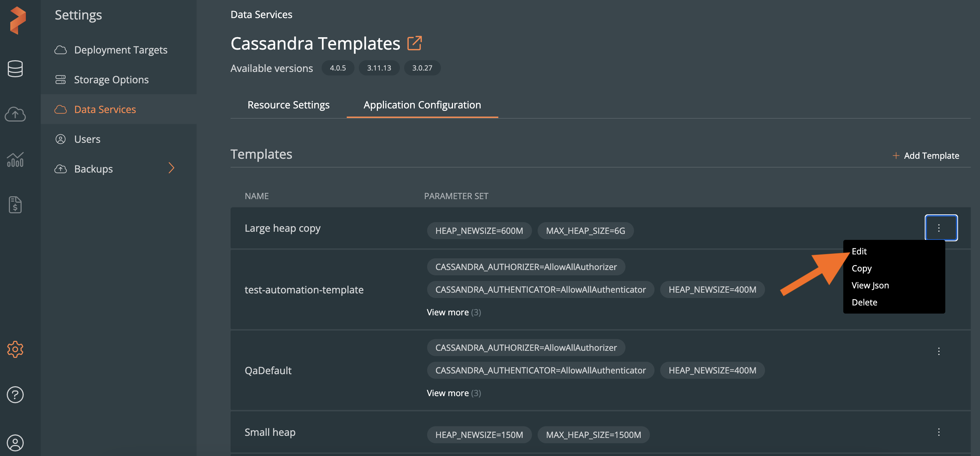Expand View more (3) for QaDefault

(x=454, y=392)
